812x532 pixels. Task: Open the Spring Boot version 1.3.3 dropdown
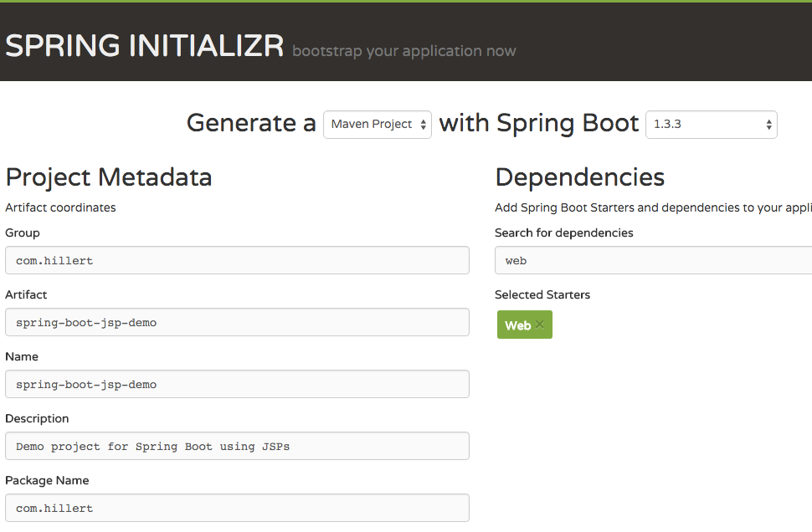(712, 124)
